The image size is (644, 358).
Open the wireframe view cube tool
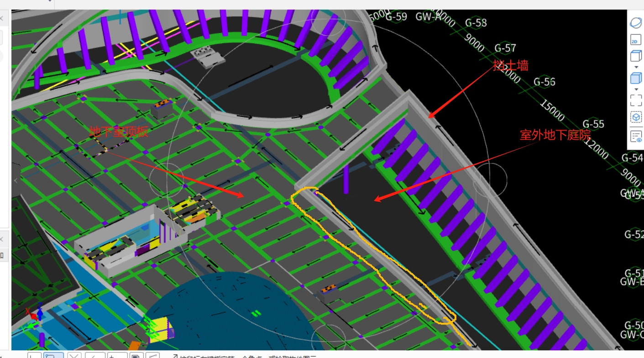[x=636, y=57]
